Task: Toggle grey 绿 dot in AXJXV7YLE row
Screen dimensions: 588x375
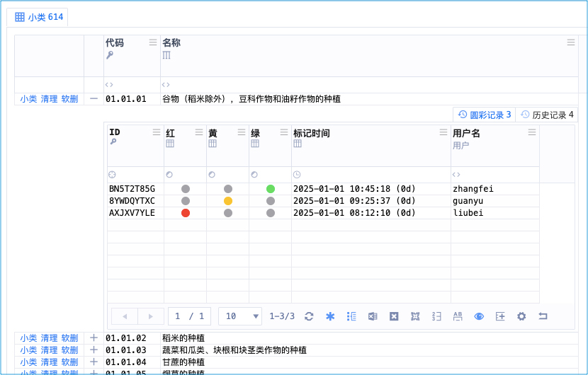Action: [271, 213]
